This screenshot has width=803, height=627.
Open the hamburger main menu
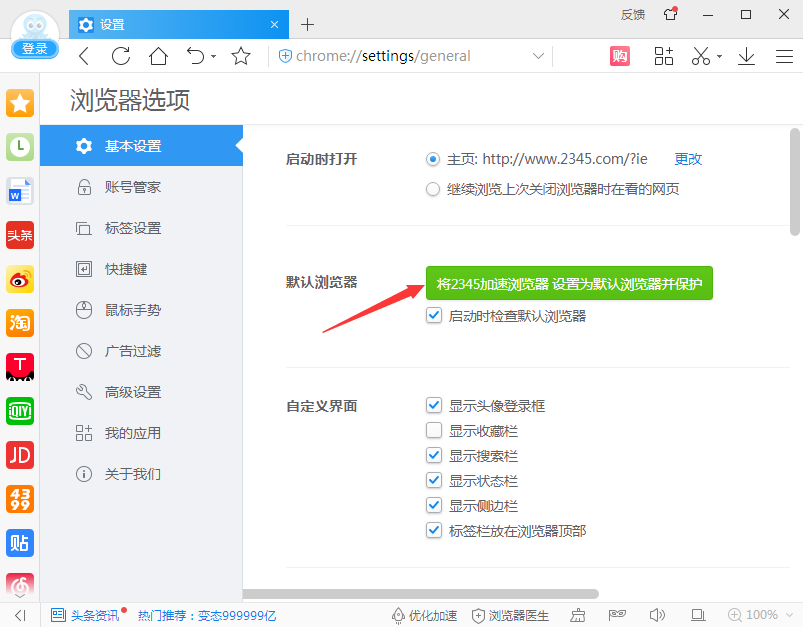[x=784, y=56]
